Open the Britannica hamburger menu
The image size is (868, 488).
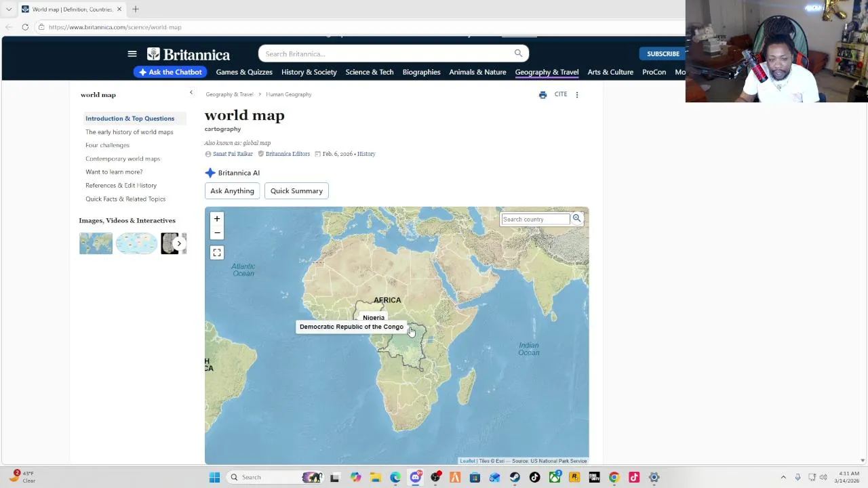[x=132, y=54]
